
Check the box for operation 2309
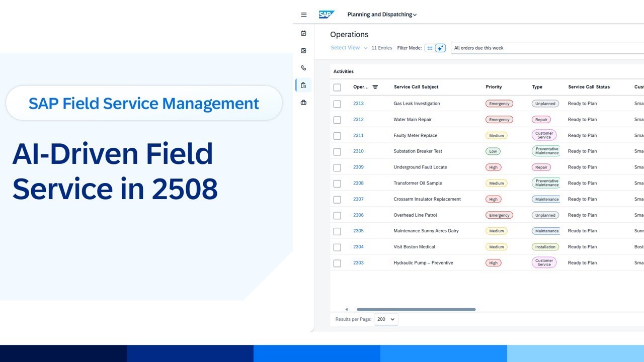point(337,168)
